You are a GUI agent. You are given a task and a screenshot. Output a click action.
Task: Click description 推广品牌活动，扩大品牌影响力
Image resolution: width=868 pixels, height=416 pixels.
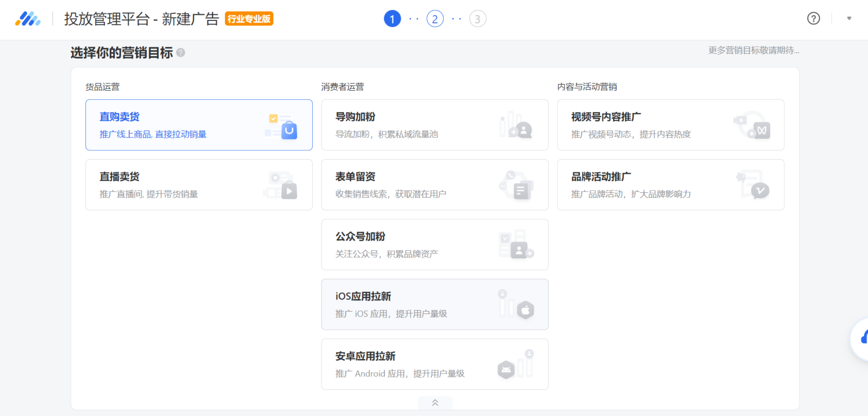click(631, 194)
